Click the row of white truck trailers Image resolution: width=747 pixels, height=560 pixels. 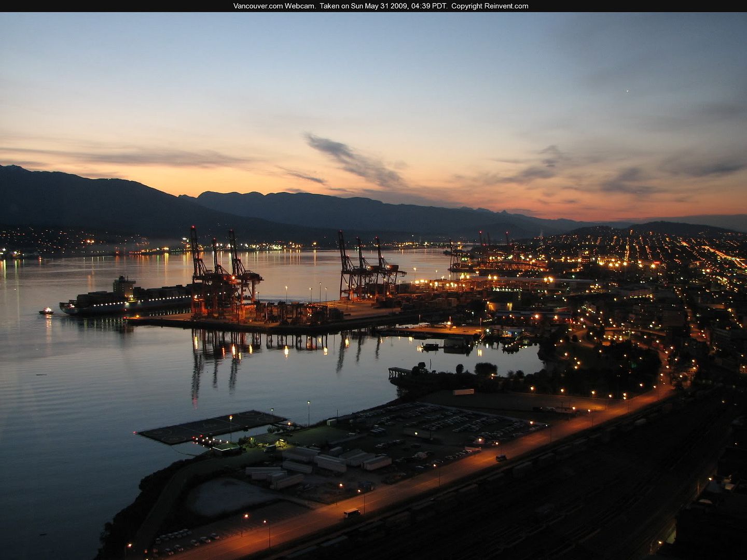332,460
